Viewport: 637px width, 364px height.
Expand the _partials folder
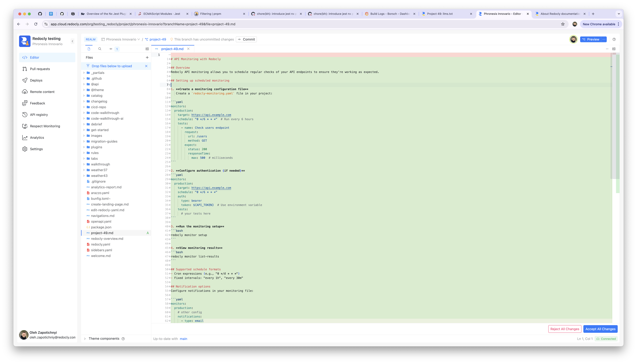(x=84, y=73)
